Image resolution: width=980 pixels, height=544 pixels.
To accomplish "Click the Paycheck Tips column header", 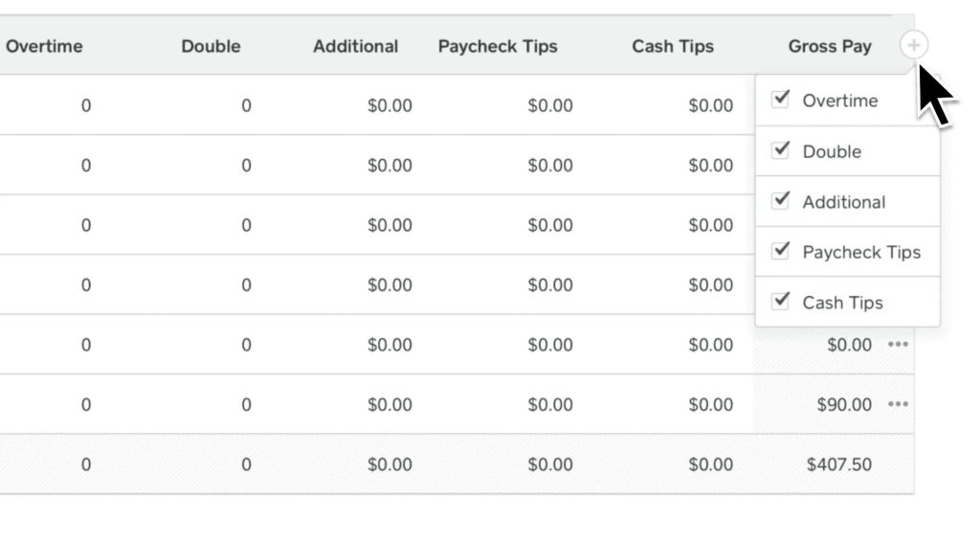I will click(498, 46).
